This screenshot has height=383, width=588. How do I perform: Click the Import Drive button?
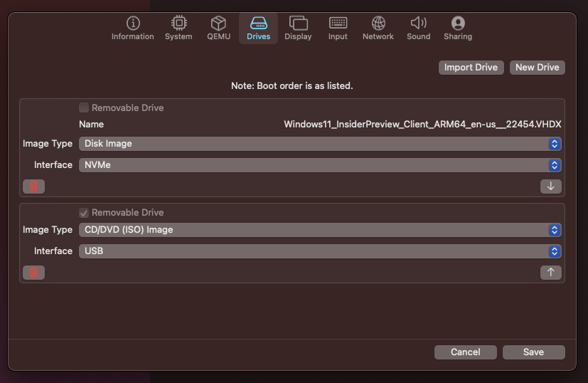(x=471, y=68)
